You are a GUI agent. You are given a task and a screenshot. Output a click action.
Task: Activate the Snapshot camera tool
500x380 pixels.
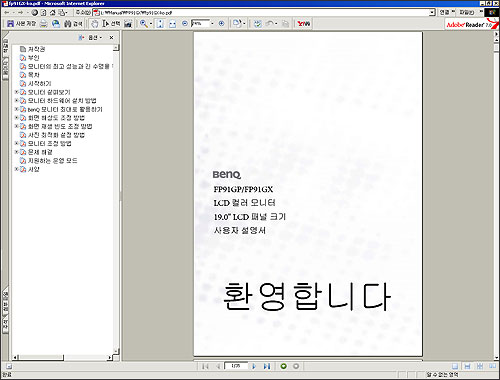[128, 24]
